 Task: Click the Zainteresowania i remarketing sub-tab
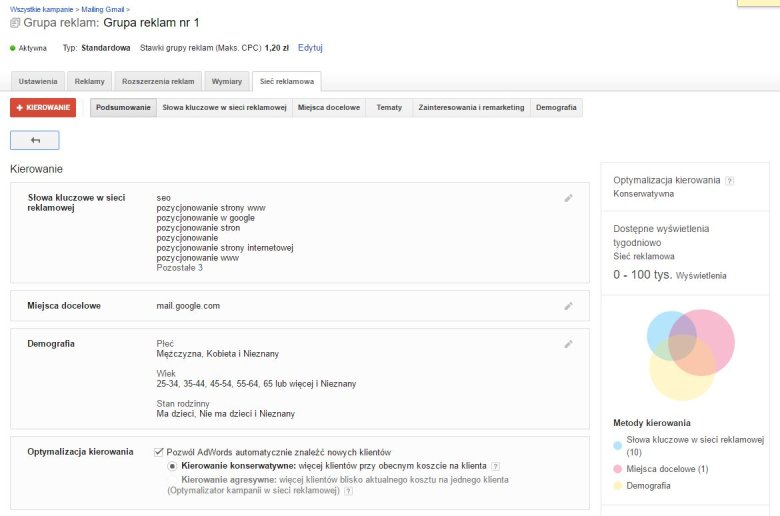(470, 107)
